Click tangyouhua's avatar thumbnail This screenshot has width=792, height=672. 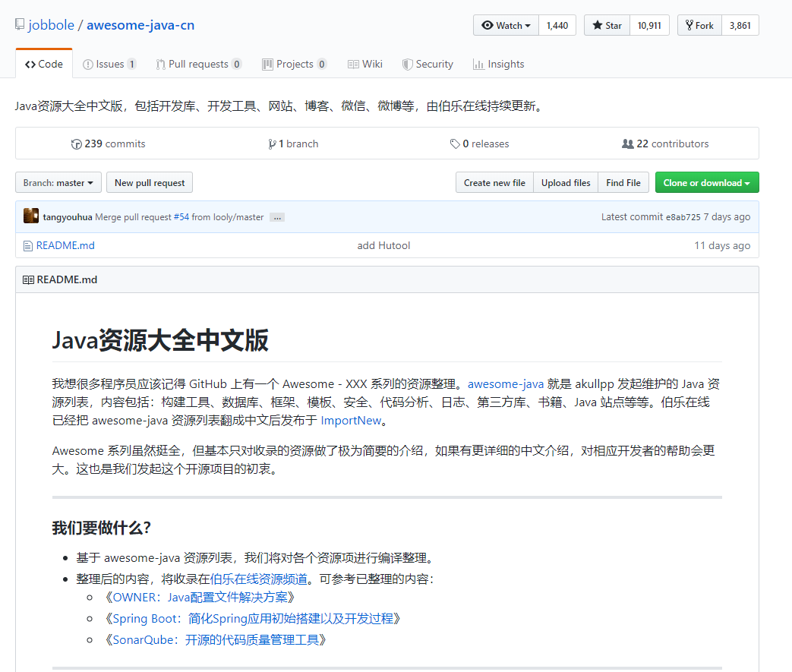tap(31, 216)
